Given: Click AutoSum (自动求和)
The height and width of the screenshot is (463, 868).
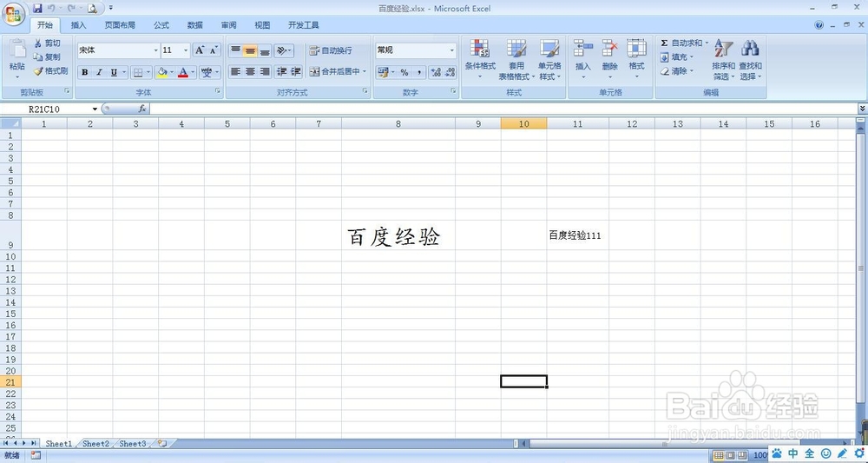Looking at the screenshot, I should (x=681, y=43).
